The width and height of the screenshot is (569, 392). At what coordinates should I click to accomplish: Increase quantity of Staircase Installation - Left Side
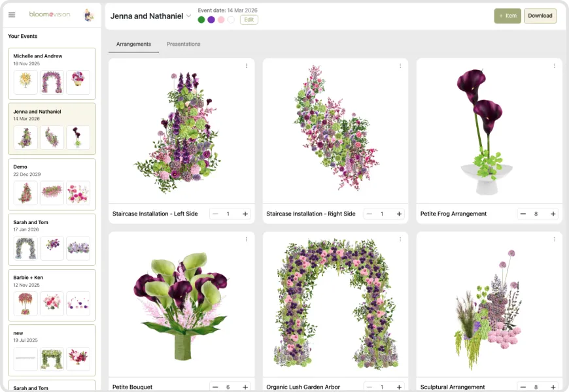click(x=245, y=214)
